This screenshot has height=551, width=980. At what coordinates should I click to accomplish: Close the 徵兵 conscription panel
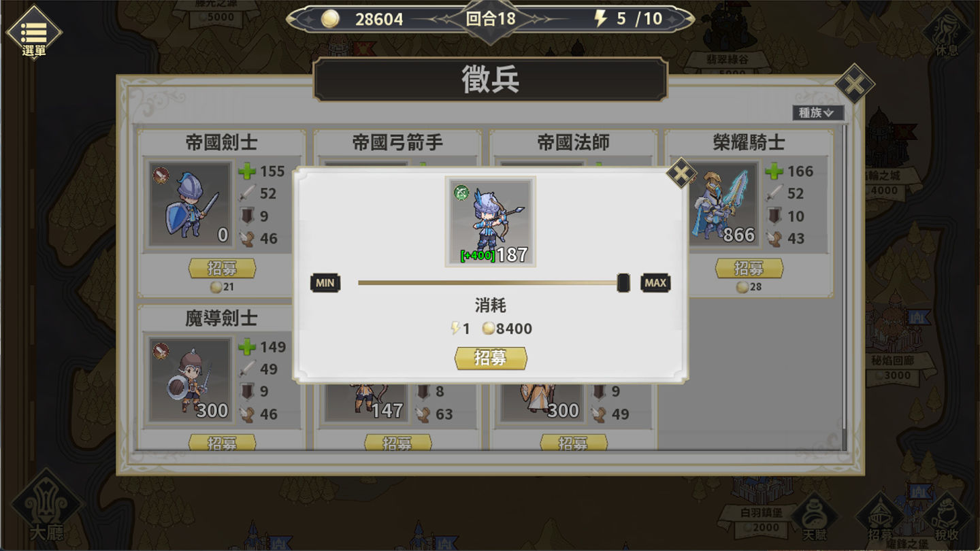click(x=854, y=85)
